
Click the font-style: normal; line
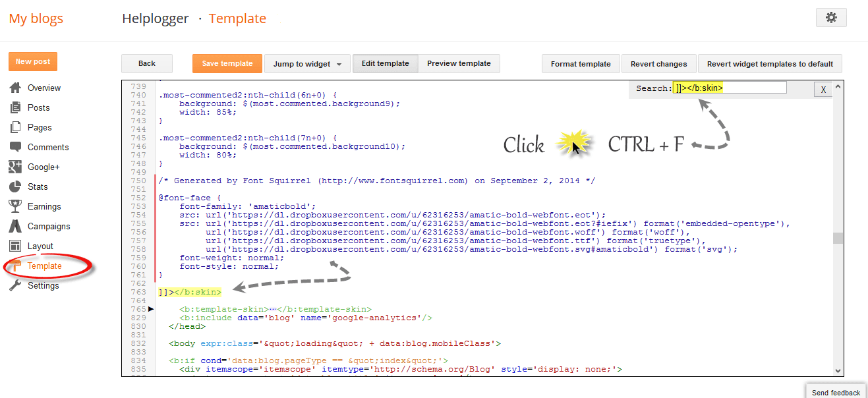click(229, 266)
